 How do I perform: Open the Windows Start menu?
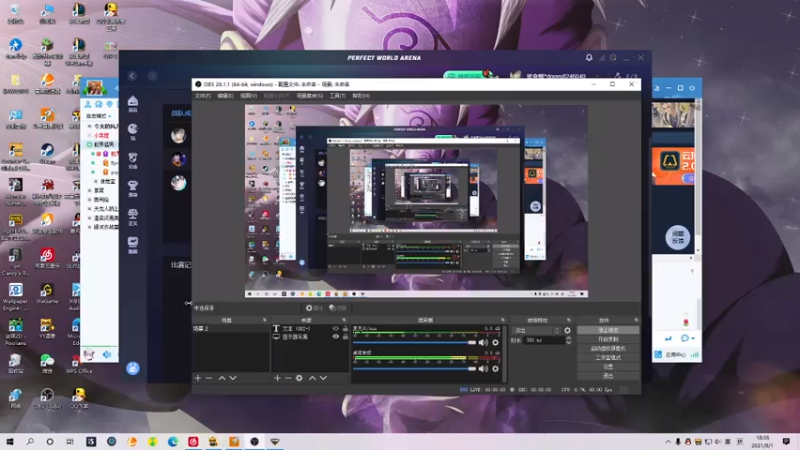click(9, 441)
